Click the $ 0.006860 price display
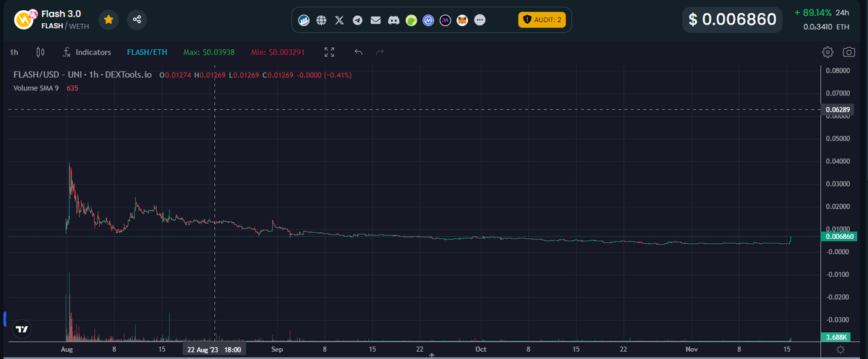The width and height of the screenshot is (868, 359). pos(733,20)
